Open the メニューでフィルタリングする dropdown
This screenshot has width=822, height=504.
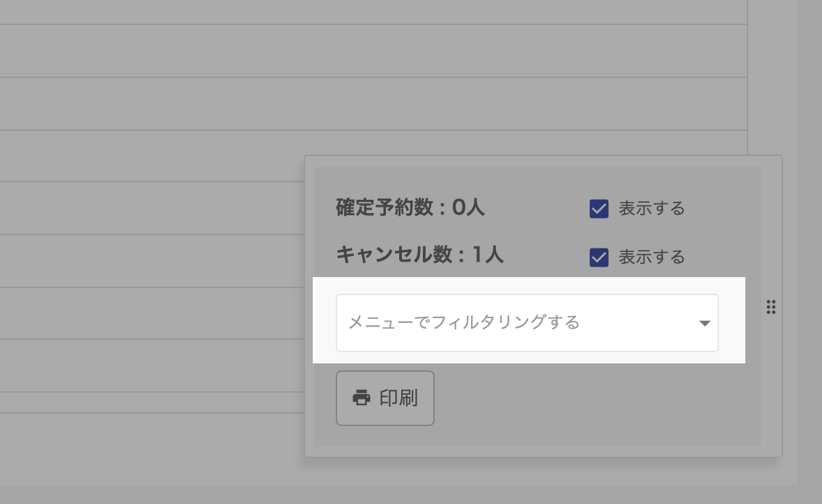pyautogui.click(x=527, y=323)
